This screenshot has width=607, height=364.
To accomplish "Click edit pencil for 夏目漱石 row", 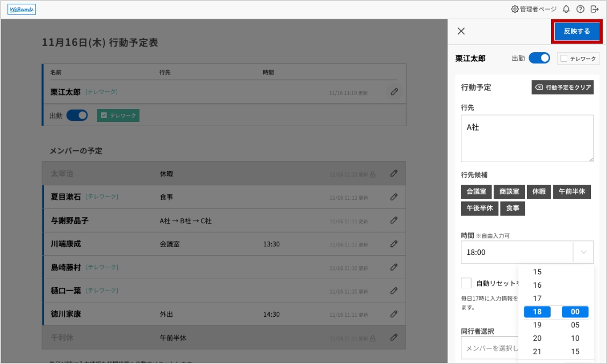I will (x=394, y=197).
